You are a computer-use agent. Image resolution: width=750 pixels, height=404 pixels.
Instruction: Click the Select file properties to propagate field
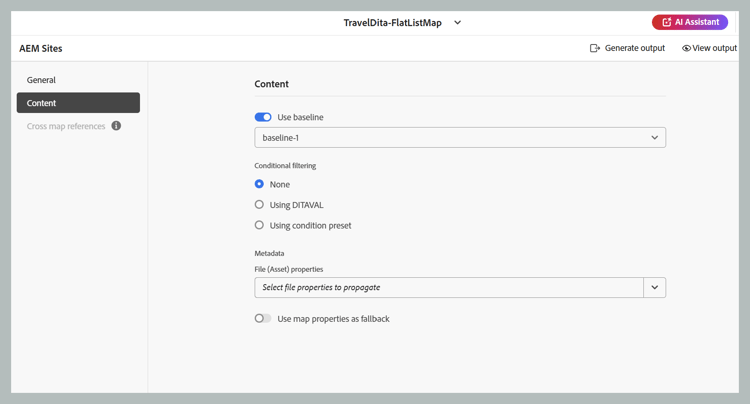(x=449, y=288)
